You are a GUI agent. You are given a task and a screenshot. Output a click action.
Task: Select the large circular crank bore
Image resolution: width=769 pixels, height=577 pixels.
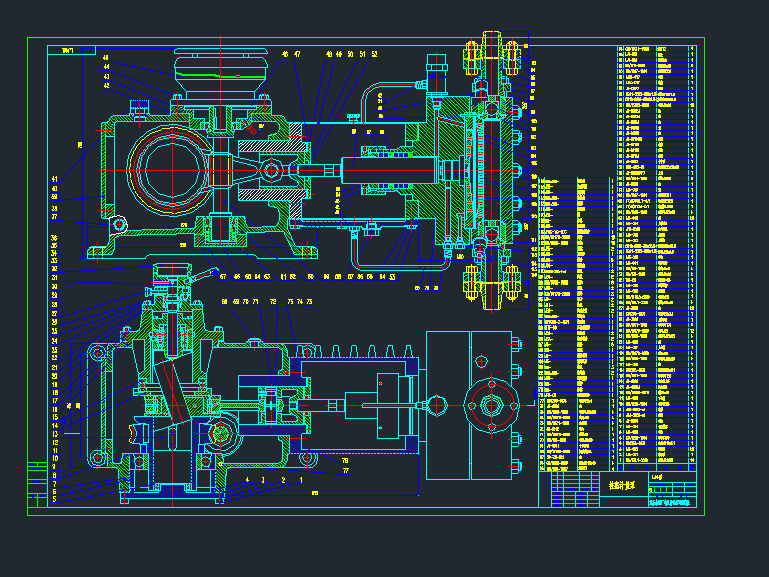172,171
